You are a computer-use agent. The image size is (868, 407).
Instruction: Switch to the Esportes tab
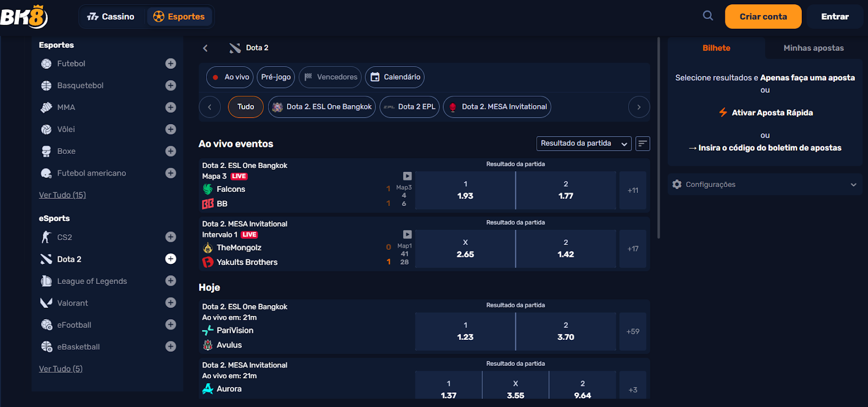point(179,17)
